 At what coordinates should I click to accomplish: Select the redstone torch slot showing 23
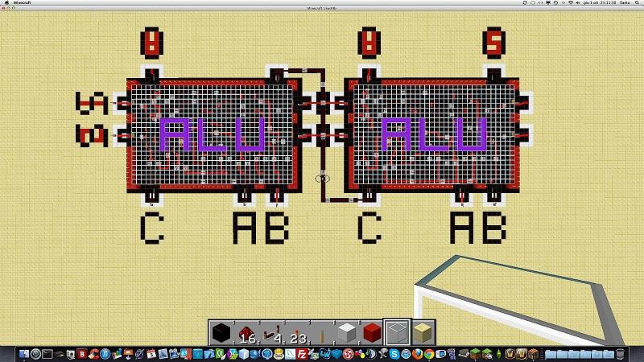297,332
